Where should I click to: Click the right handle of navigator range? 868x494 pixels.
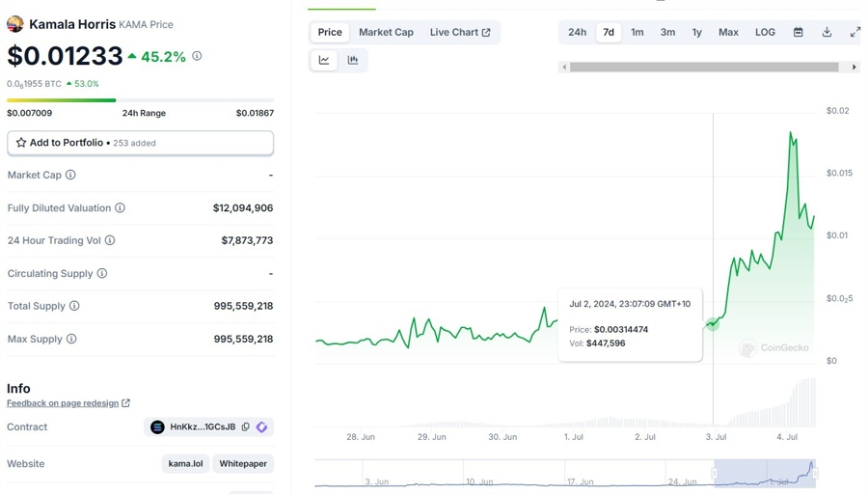tap(815, 473)
